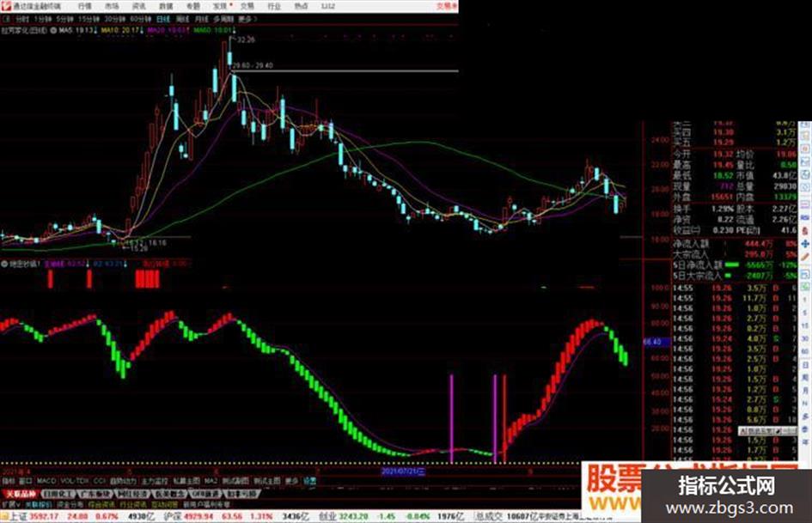
Task: Click the MA10 indicator value label
Action: (121, 31)
